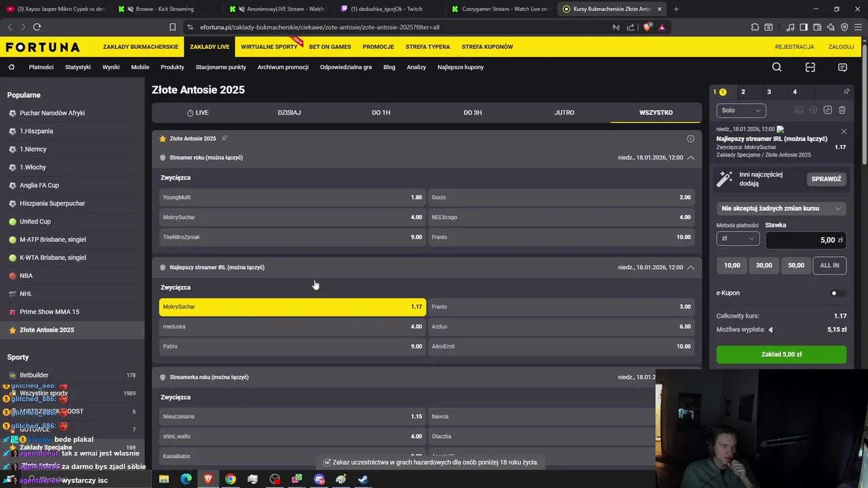Toggle the browser sidebar panel icon
Viewport: 868px width, 488px height.
click(804, 27)
